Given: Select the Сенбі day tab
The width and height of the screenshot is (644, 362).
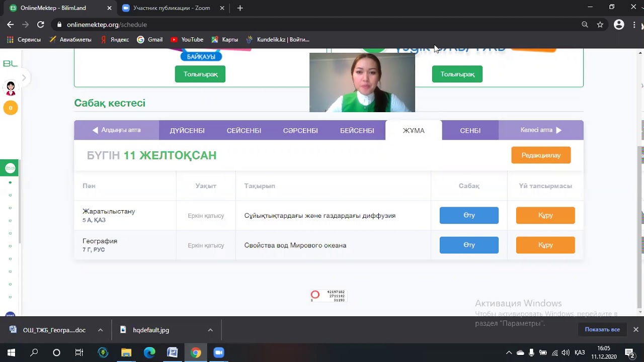Looking at the screenshot, I should 470,130.
